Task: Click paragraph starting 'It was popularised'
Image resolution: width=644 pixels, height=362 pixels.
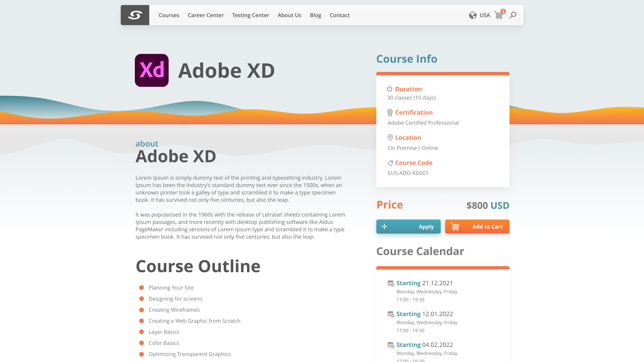Action: pyautogui.click(x=240, y=226)
